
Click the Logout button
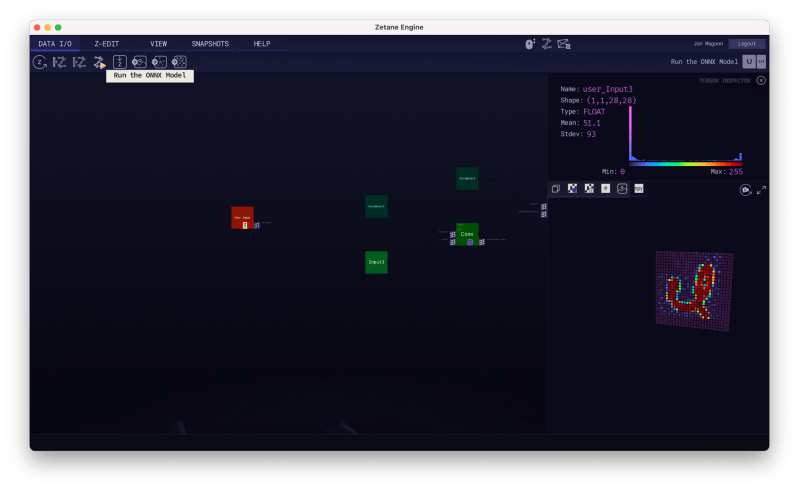[x=747, y=44]
